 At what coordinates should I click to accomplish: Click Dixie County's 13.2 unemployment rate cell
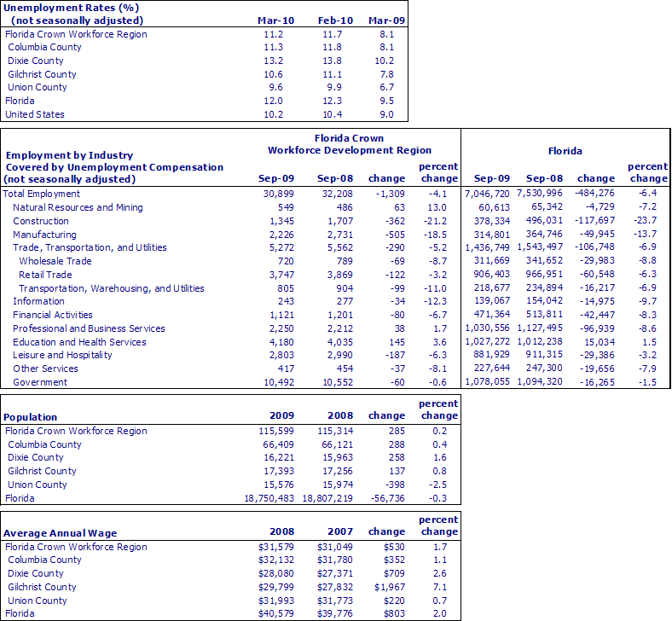coord(272,61)
